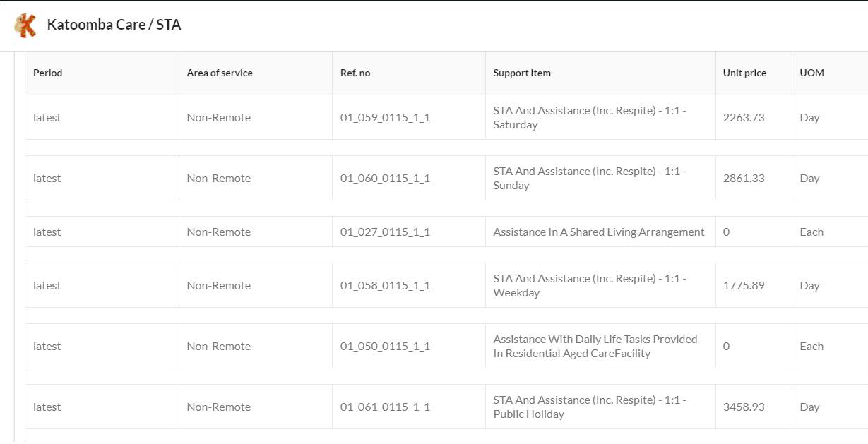This screenshot has width=868, height=444.
Task: Select the 0 unit price for Shared Living Arrangement
Action: (x=727, y=232)
